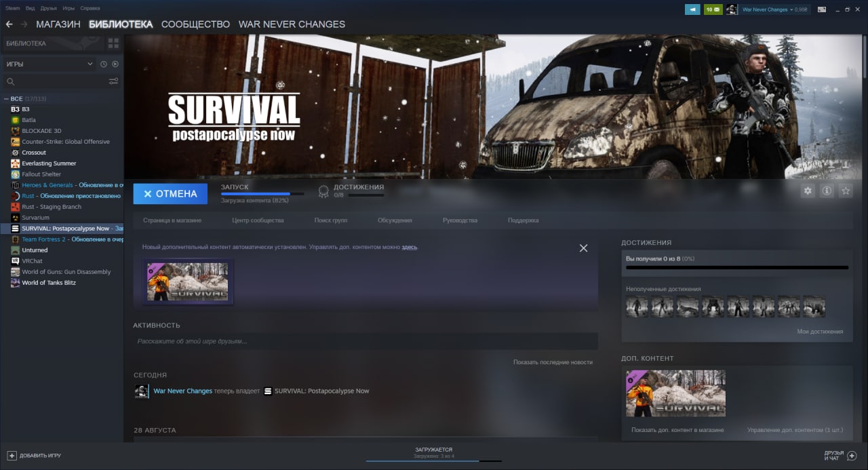Click ДОБАВИТЬ ИГРУ plus icon
The image size is (868, 470).
click(12, 456)
